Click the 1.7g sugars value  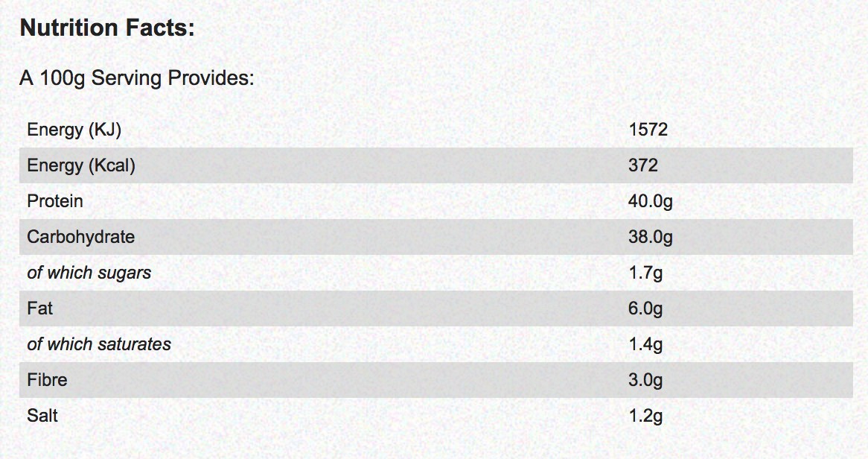pos(645,273)
